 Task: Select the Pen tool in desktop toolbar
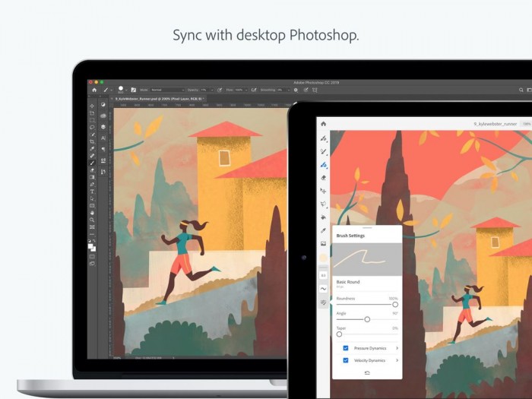(x=92, y=185)
